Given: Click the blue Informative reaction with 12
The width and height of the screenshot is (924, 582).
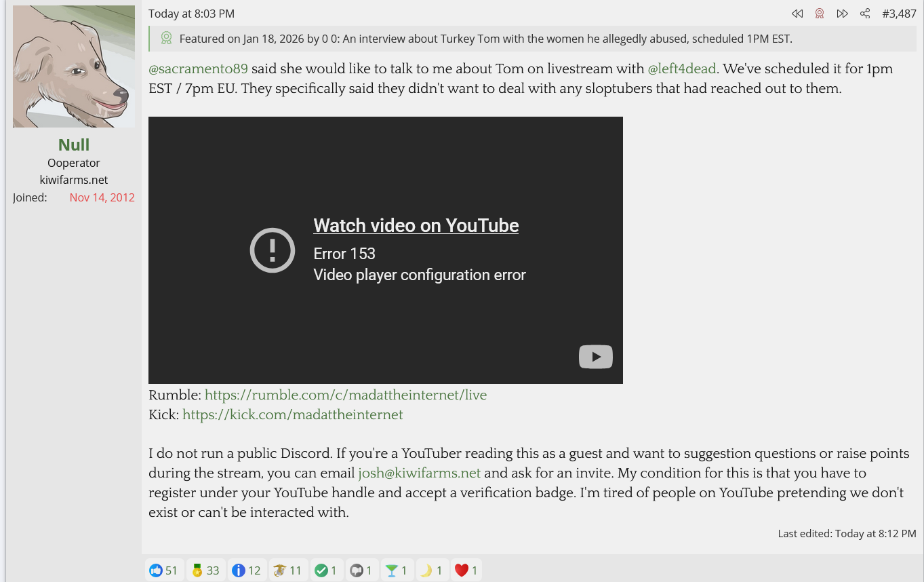Looking at the screenshot, I should pos(247,570).
